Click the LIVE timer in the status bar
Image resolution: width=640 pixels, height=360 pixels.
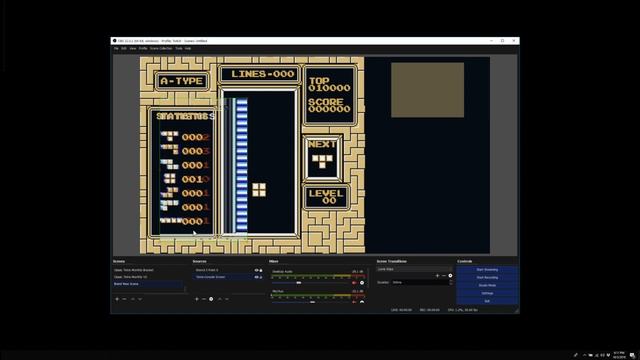tap(402, 310)
